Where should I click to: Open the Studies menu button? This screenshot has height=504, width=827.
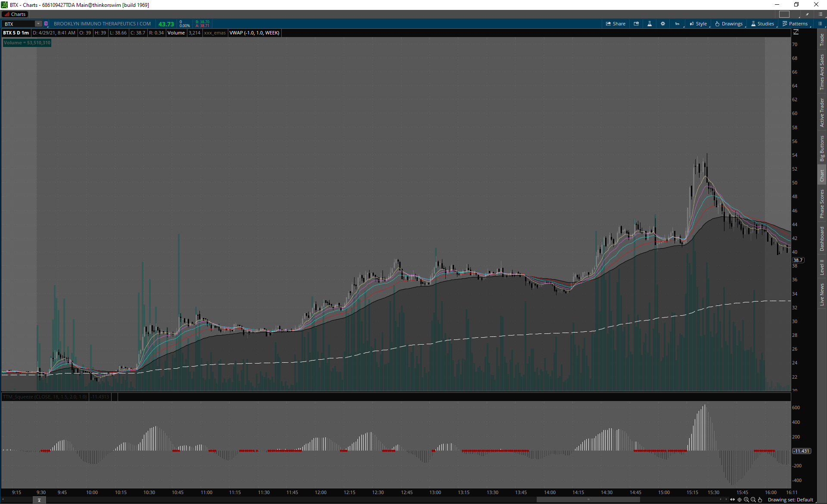click(x=763, y=24)
